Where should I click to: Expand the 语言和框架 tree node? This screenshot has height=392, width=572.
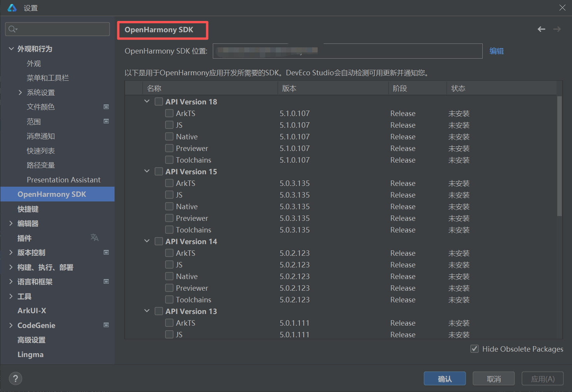click(x=11, y=281)
